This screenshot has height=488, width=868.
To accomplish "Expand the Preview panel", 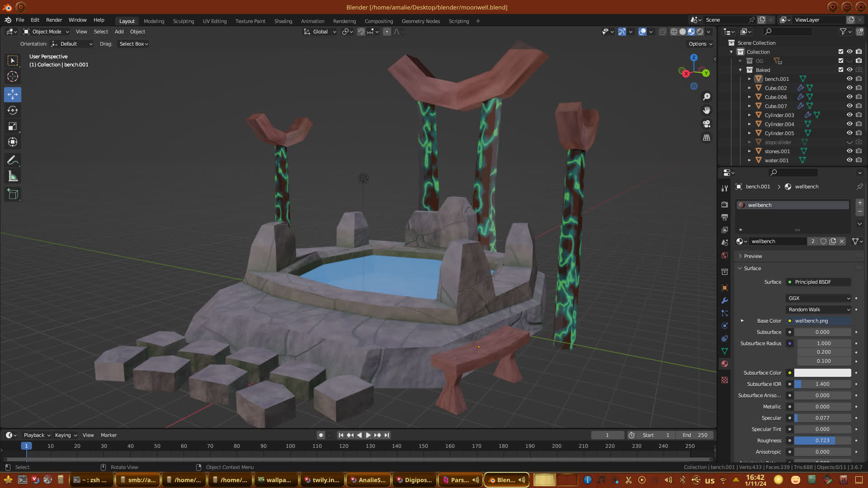I will coord(753,256).
